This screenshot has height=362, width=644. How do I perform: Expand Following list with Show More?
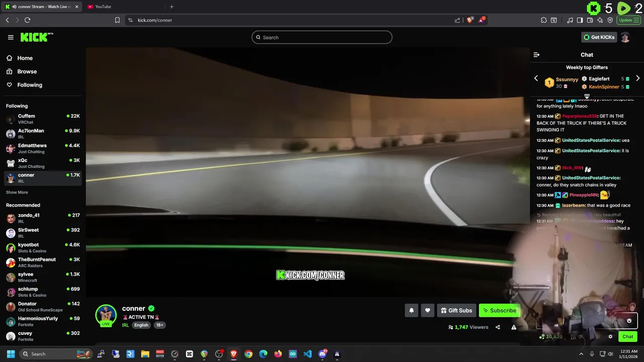[17, 193]
